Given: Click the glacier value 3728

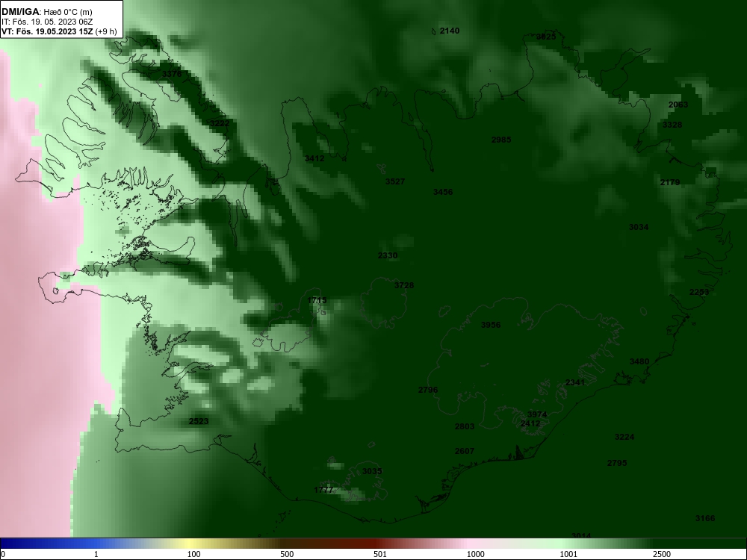Looking at the screenshot, I should (404, 285).
